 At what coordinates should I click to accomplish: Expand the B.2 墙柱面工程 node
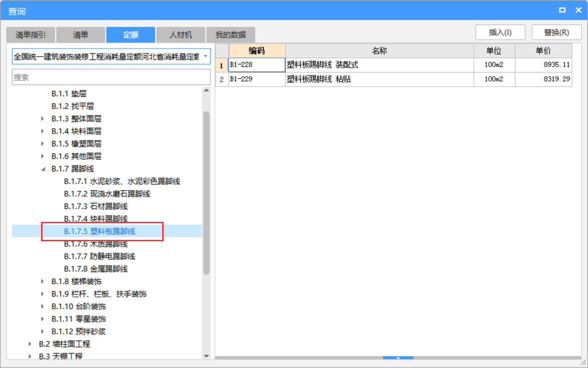(29, 344)
